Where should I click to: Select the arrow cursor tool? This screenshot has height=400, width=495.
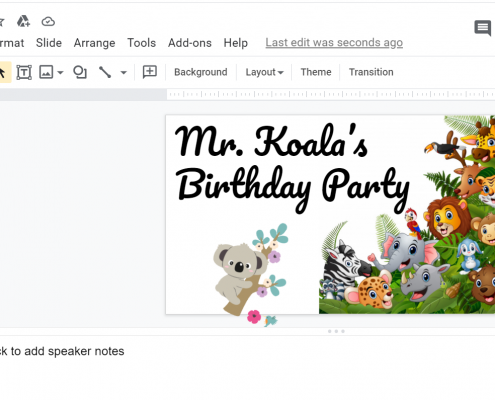coord(3,72)
